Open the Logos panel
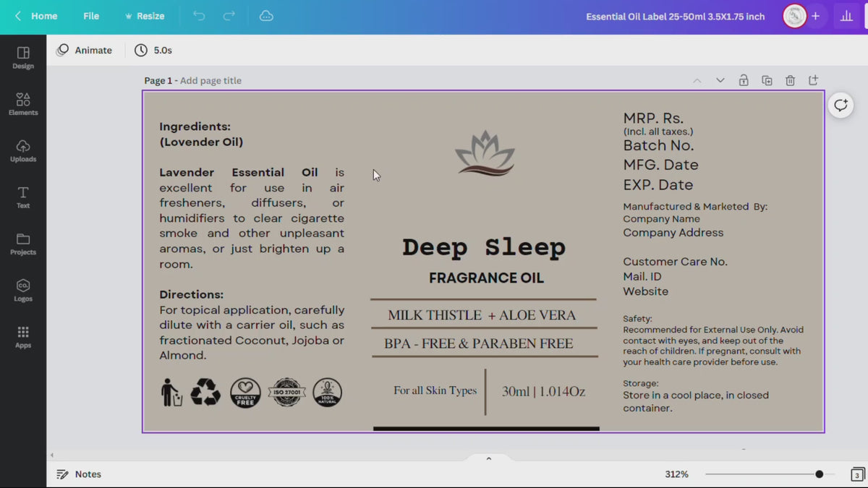The height and width of the screenshot is (488, 868). [x=23, y=290]
